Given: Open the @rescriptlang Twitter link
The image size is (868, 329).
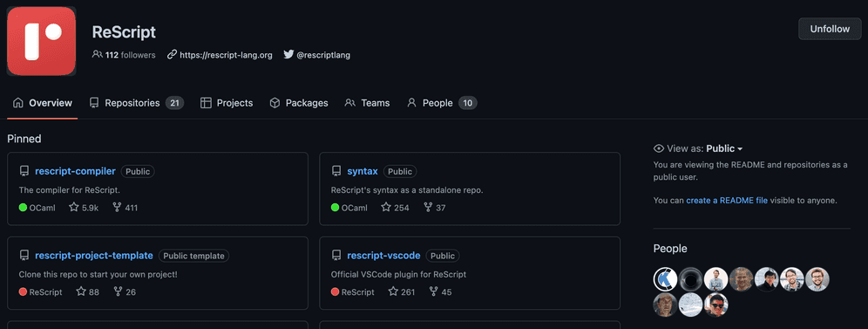Looking at the screenshot, I should tap(323, 55).
